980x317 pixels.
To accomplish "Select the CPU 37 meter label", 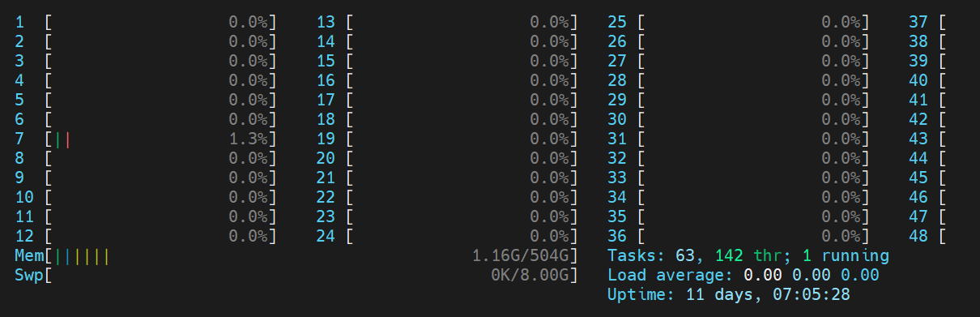I will [918, 22].
